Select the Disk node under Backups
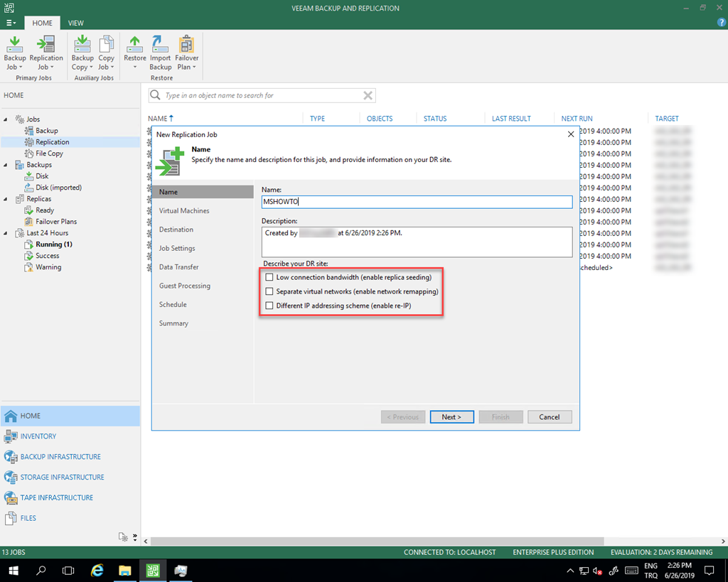The height and width of the screenshot is (582, 728). 42,176
